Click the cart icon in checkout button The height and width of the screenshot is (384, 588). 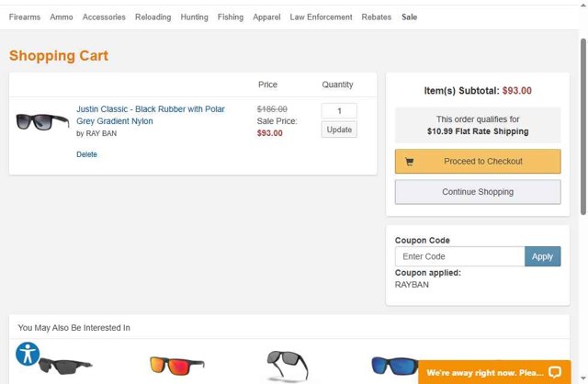pos(409,162)
